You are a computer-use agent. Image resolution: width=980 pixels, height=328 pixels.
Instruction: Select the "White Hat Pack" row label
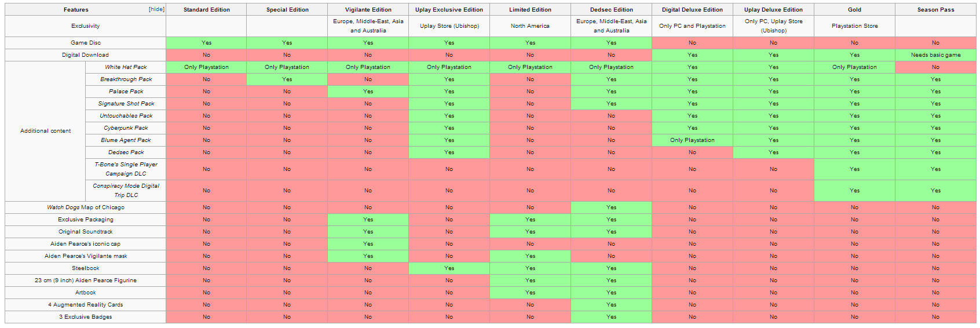[126, 67]
